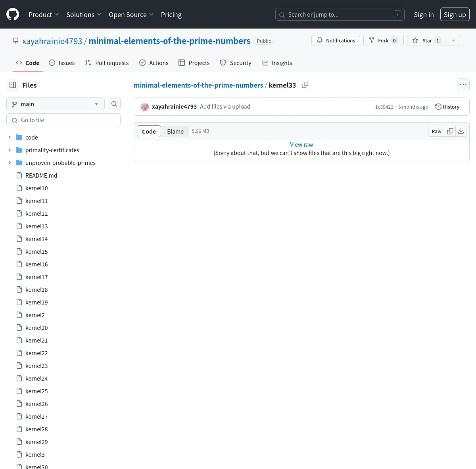This screenshot has height=469, width=476.
Task: Click the README.md file icon
Action: coord(19,175)
